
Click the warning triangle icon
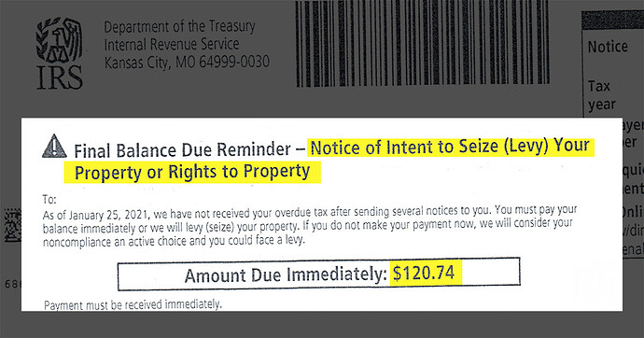tap(54, 147)
